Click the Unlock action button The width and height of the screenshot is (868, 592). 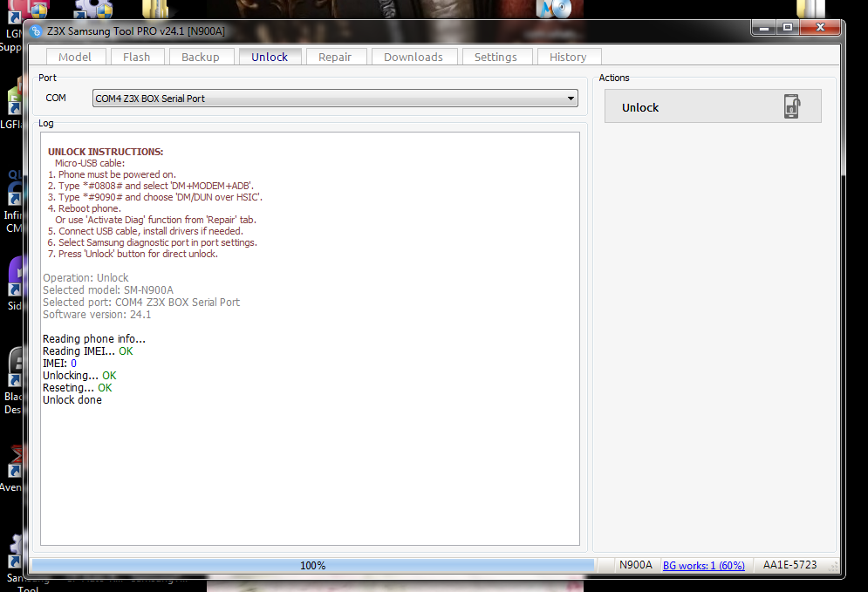tap(713, 106)
